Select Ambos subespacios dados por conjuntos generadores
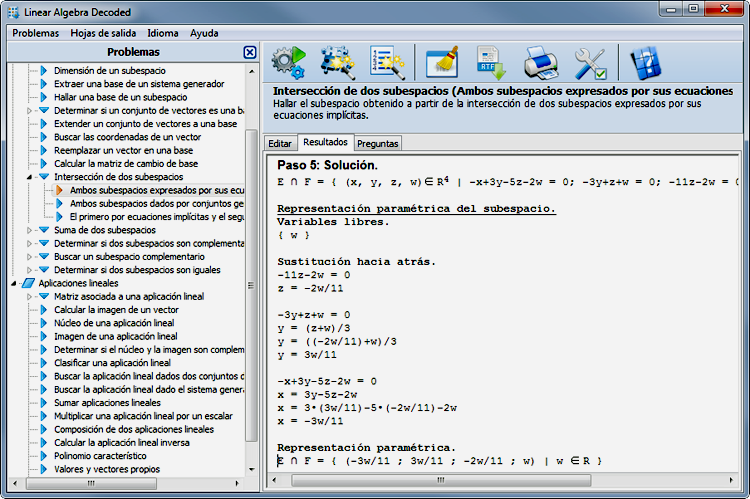750x499 pixels. pos(157,204)
